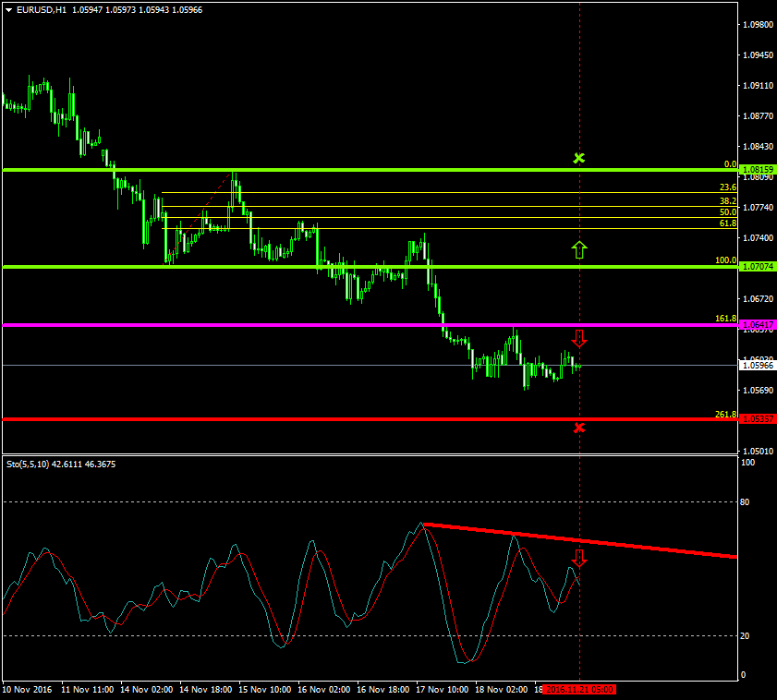Click the red X marker near support
777x700 pixels.
coord(579,427)
